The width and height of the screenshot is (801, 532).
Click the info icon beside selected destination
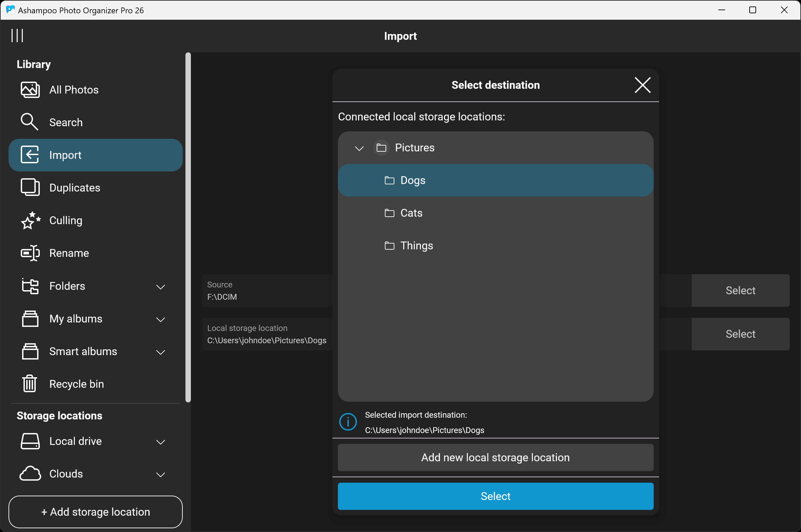(x=348, y=422)
